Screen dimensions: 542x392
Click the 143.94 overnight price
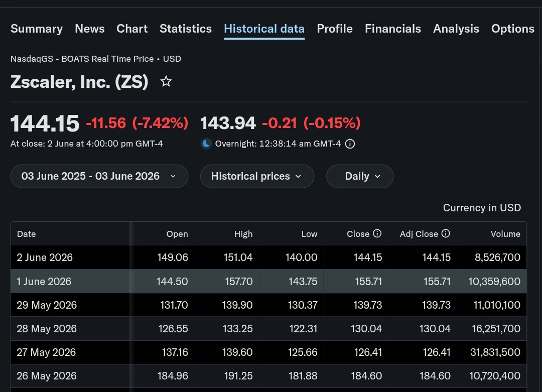coord(228,123)
